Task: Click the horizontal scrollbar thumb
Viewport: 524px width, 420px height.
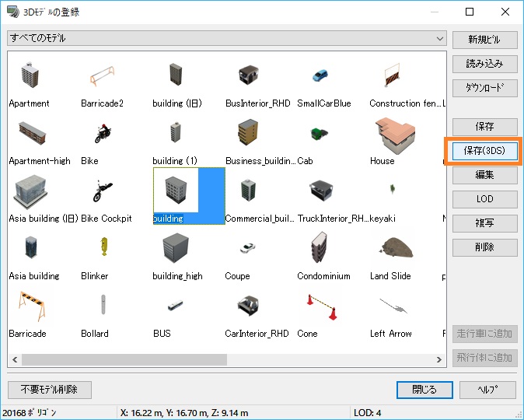Action: [x=124, y=360]
